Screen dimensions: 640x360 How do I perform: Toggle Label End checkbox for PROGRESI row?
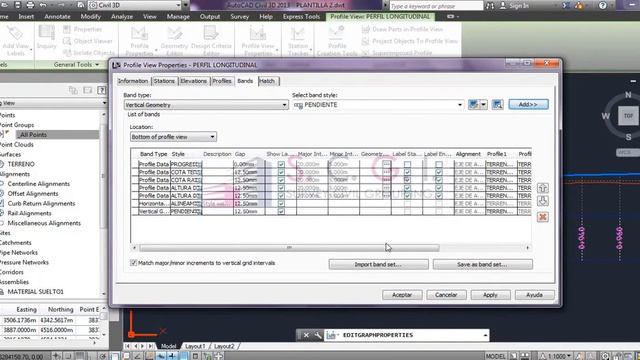pyautogui.click(x=438, y=164)
